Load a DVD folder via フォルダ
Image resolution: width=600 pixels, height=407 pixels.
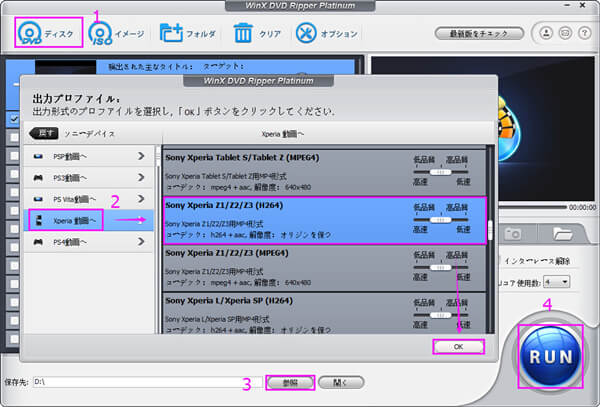coord(188,34)
